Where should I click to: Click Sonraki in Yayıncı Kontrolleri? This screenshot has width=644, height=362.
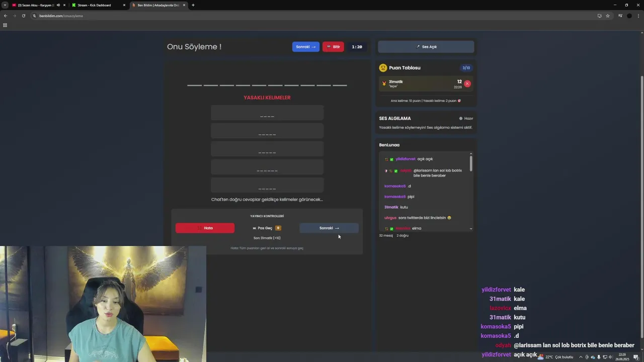click(x=329, y=228)
